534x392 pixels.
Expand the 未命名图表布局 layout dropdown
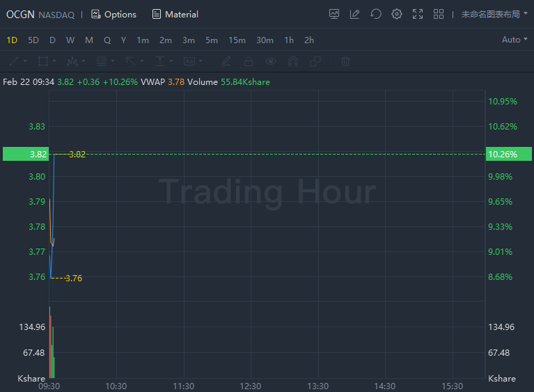click(494, 15)
